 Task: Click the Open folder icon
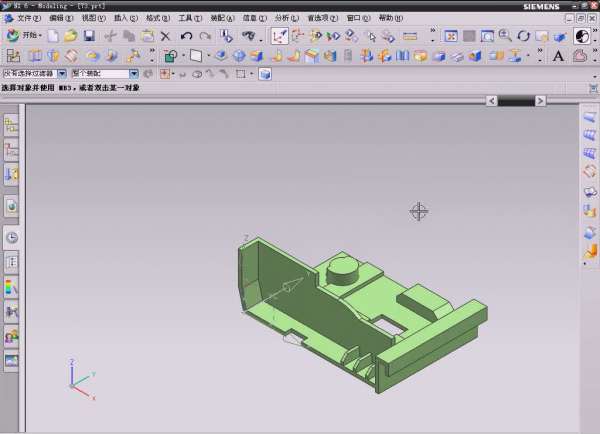pyautogui.click(x=70, y=36)
